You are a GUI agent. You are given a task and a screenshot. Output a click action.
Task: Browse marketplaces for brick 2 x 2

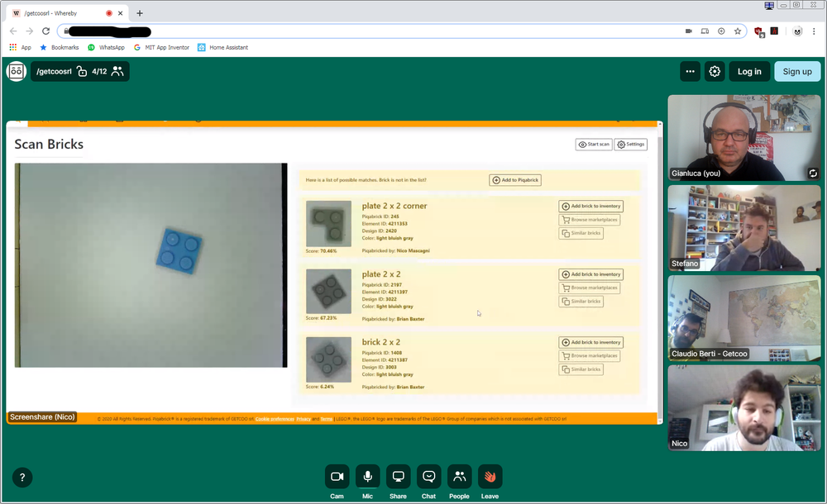coord(590,356)
